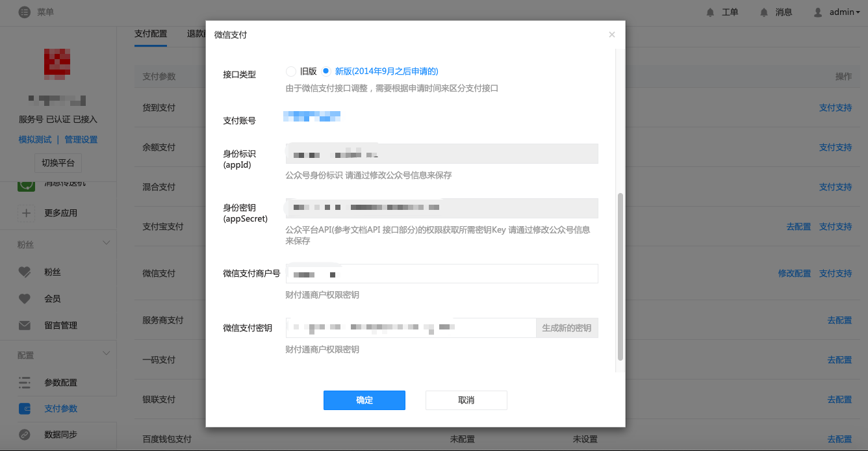The height and width of the screenshot is (451, 868).
Task: Click the 微信支付商户号 input field
Action: pyautogui.click(x=442, y=274)
